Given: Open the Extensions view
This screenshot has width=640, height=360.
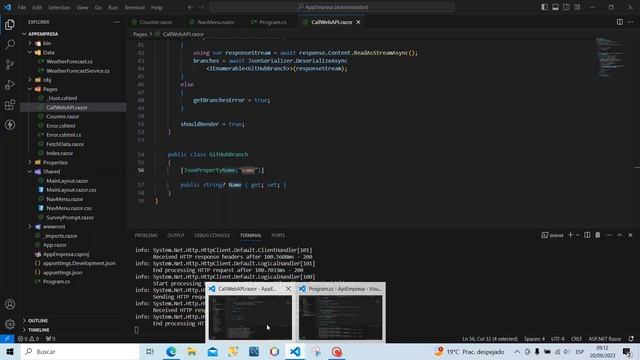Looking at the screenshot, I should [10, 104].
